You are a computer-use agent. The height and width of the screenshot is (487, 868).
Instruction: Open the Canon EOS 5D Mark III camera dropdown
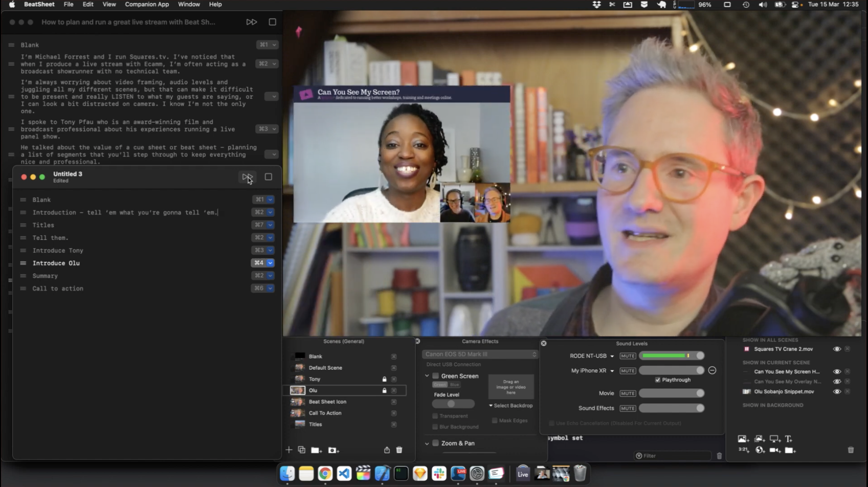point(480,354)
